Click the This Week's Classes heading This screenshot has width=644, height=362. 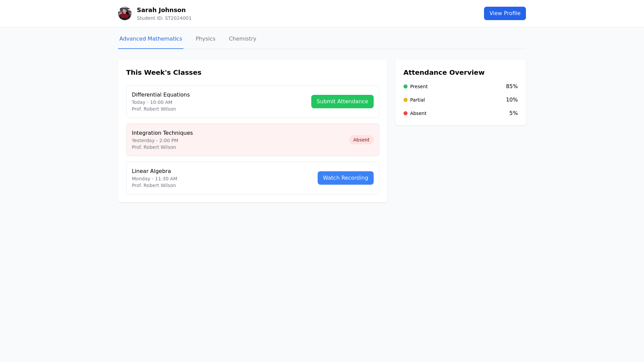point(163,72)
